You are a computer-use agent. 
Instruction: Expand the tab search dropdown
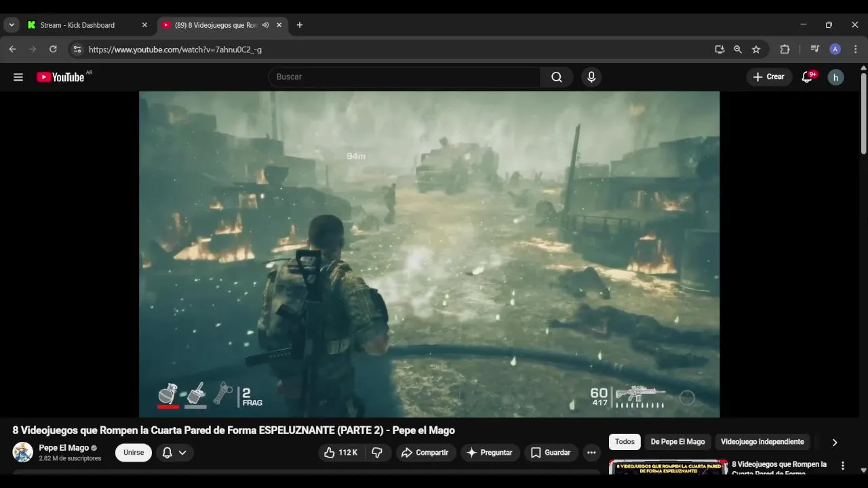click(x=12, y=25)
